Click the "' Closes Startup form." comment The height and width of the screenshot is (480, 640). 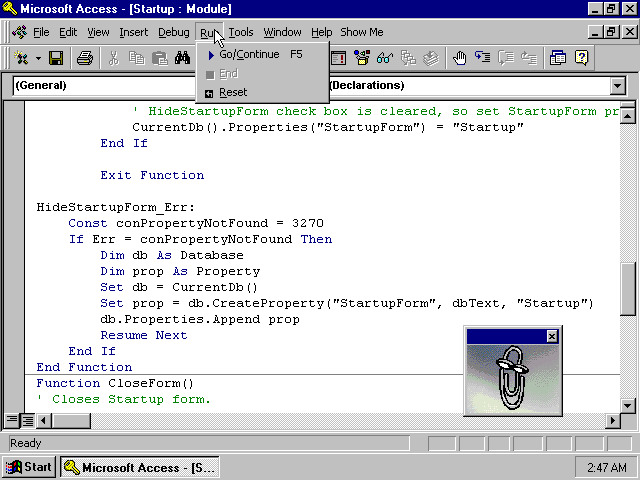123,399
